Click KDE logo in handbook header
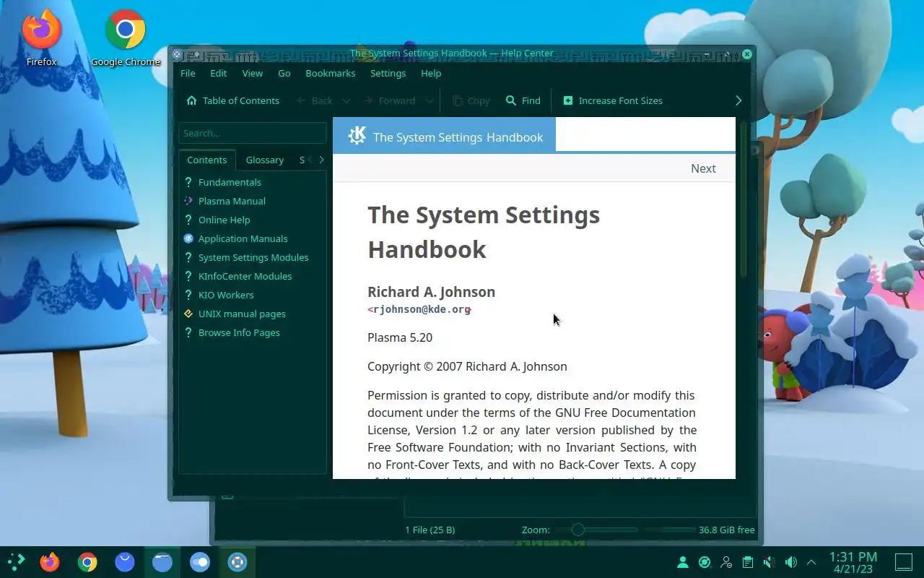 pyautogui.click(x=357, y=136)
